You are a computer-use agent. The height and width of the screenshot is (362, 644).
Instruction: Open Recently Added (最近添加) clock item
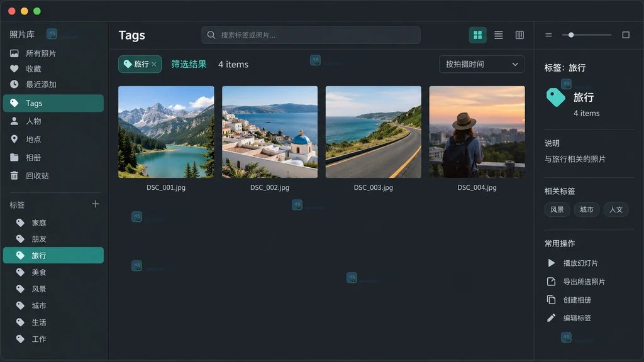point(53,84)
